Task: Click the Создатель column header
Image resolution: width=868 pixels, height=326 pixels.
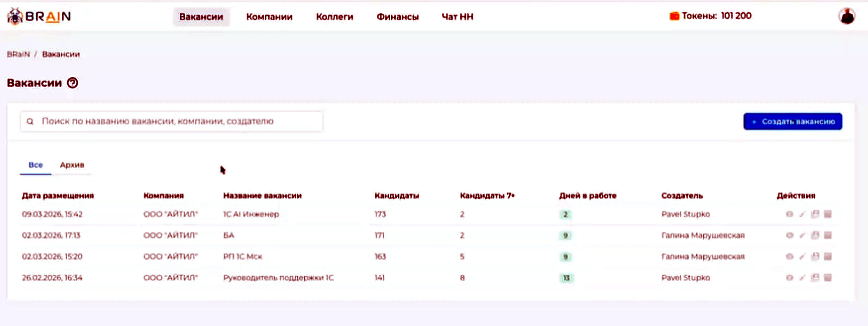Action: pos(682,196)
